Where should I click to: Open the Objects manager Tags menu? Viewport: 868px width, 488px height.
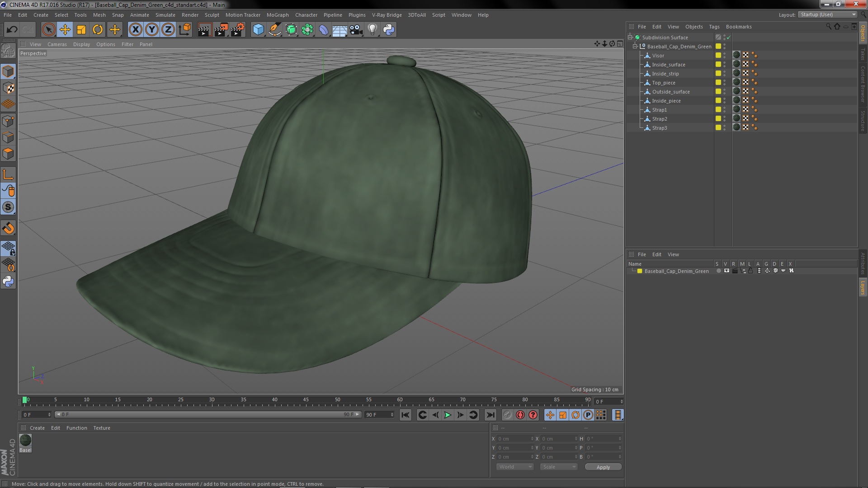(x=714, y=27)
